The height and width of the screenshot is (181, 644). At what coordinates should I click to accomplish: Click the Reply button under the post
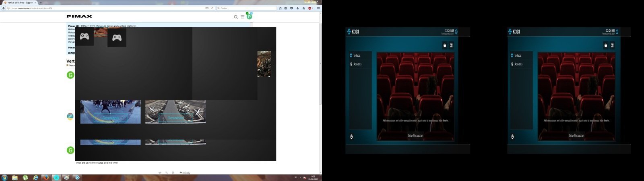[x=185, y=173]
